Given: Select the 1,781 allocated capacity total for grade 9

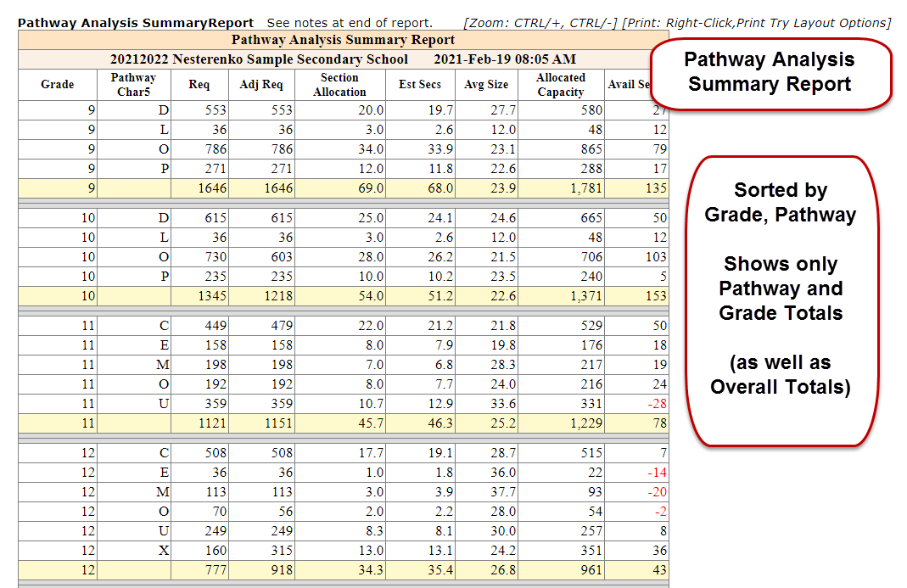Looking at the screenshot, I should [x=583, y=188].
